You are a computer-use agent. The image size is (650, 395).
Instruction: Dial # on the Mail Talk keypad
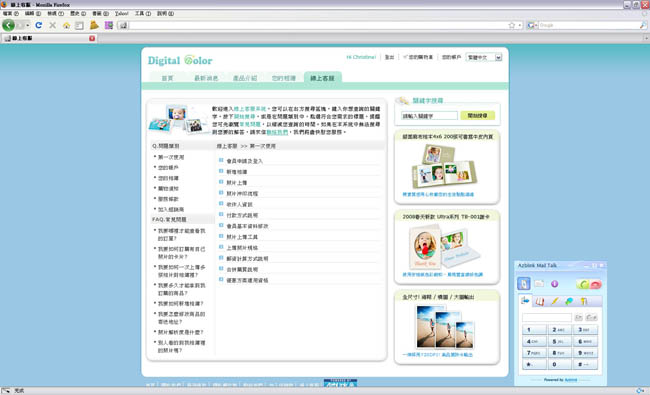coord(585,364)
